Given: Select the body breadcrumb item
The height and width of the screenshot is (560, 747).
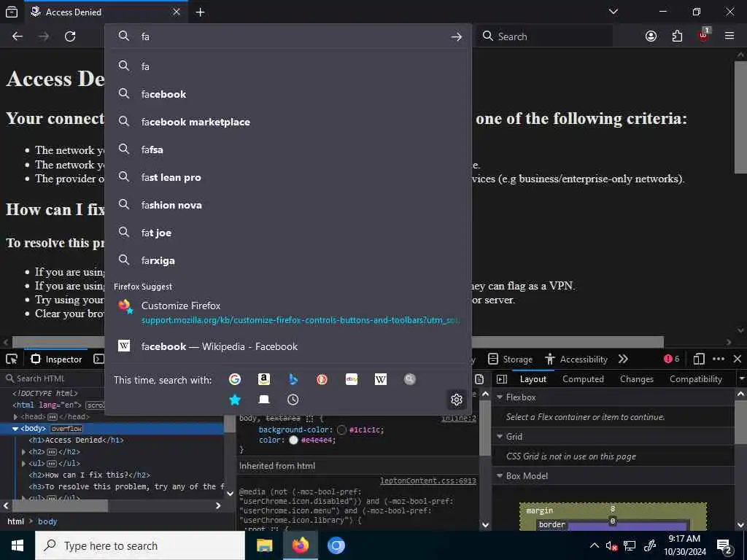Looking at the screenshot, I should click(x=47, y=521).
